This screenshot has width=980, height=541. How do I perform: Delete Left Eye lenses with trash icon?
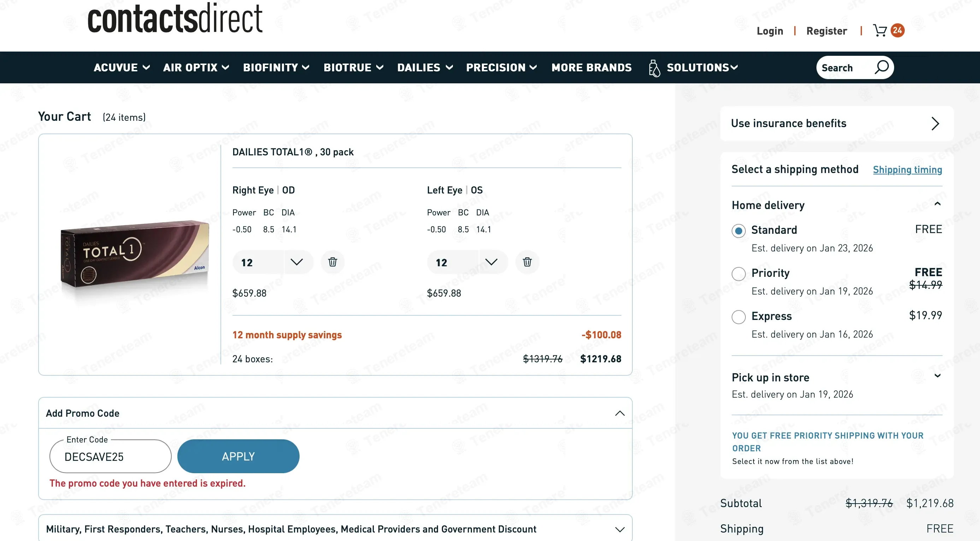(527, 262)
